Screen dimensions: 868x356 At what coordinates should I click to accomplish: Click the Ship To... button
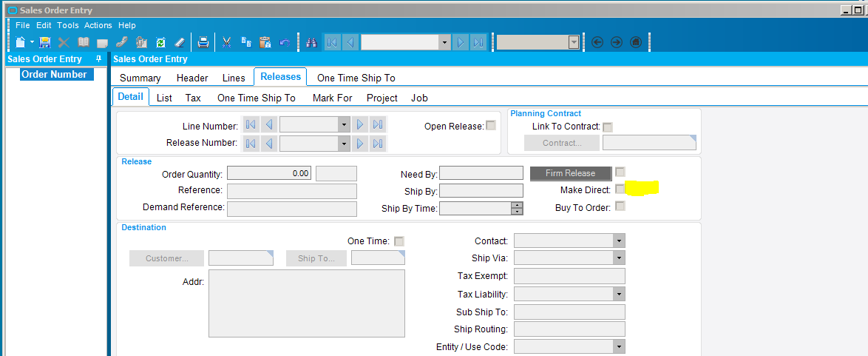point(316,258)
